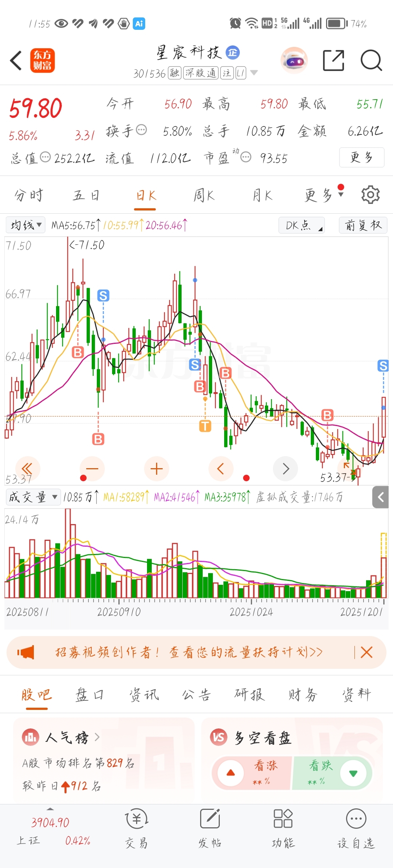Tap the back arrow icon

[x=16, y=60]
